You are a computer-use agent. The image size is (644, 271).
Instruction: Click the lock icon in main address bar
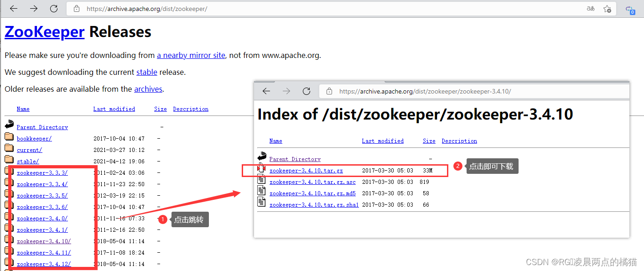tap(77, 9)
